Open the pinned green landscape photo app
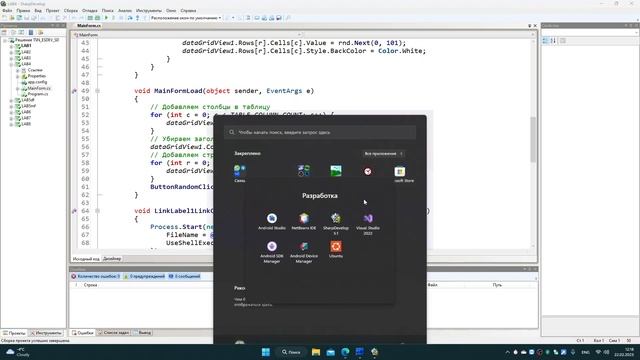 click(336, 171)
